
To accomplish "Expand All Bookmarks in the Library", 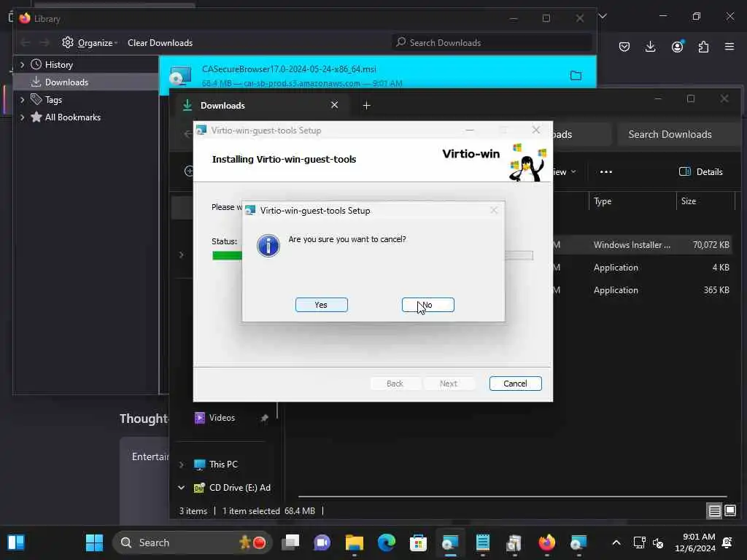I will tap(22, 117).
